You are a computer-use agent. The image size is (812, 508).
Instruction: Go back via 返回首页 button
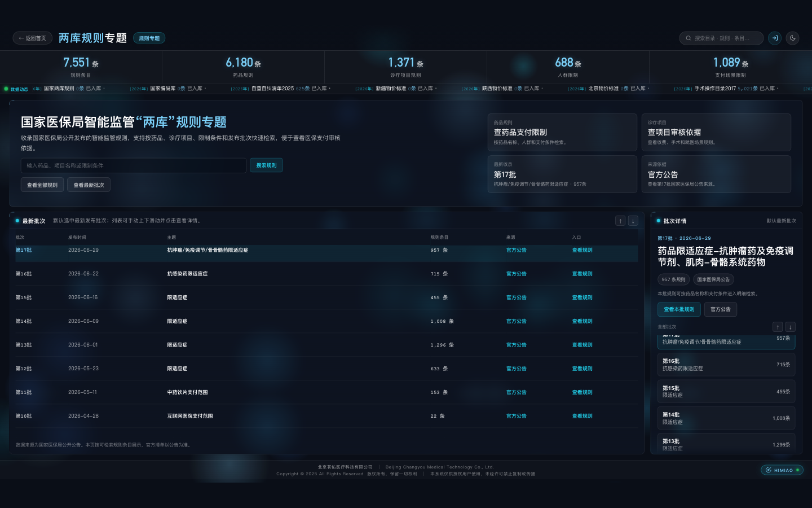coord(32,38)
